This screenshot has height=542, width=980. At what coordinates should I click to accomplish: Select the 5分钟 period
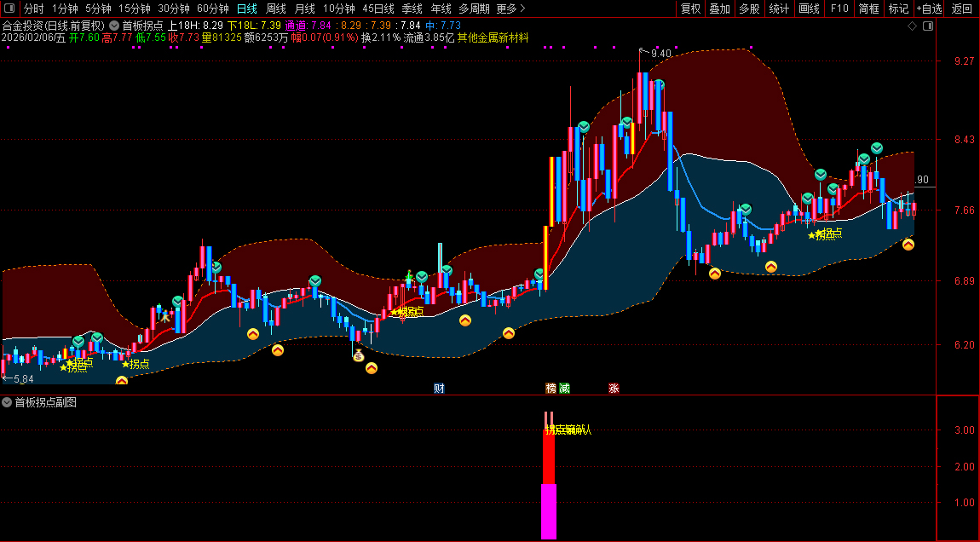point(98,9)
